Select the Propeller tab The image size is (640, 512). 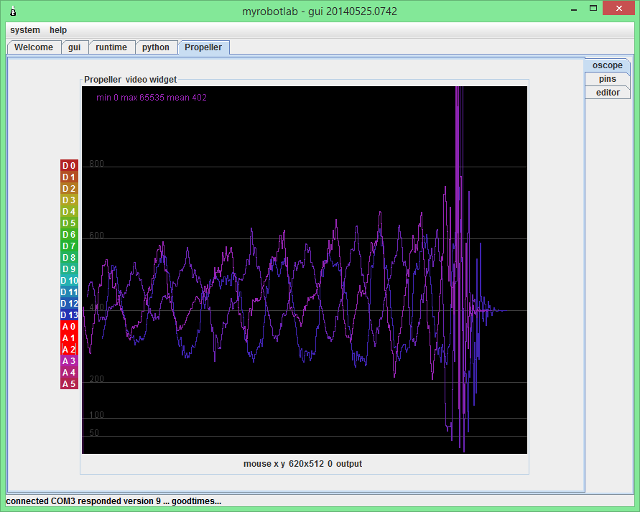(203, 47)
